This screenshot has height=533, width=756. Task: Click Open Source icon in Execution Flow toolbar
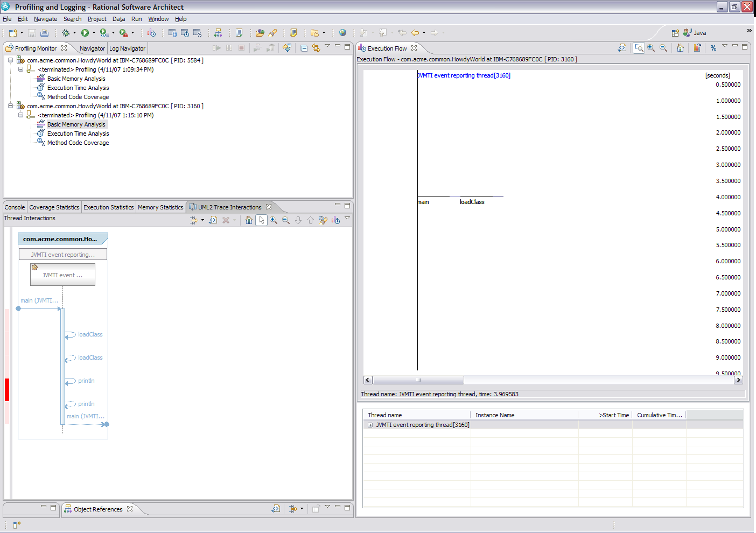622,48
